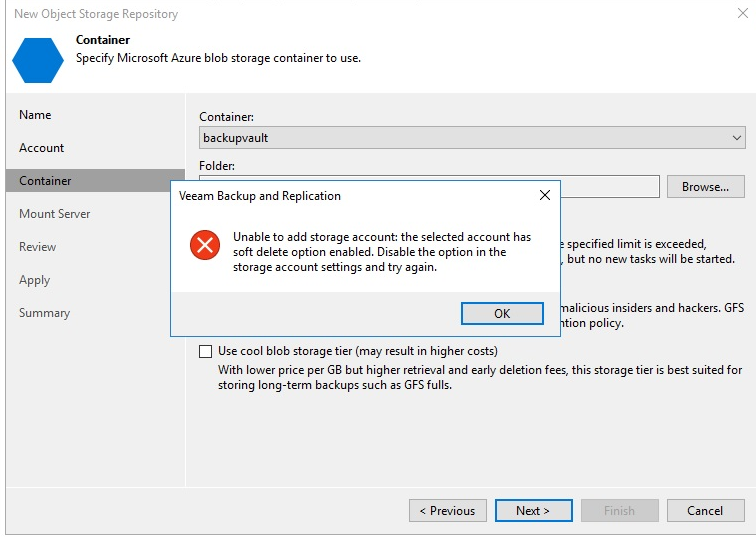
Task: Select the Review wizard step
Action: point(38,246)
